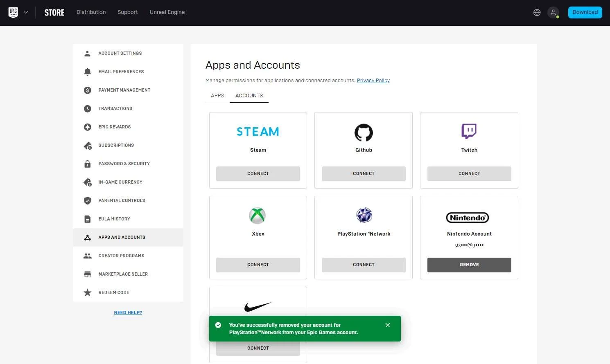Click the EULA History document icon
This screenshot has height=364, width=610.
click(x=87, y=219)
